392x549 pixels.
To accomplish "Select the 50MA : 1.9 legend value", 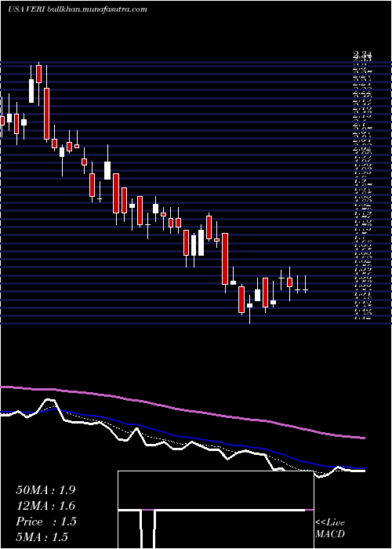I will [x=45, y=490].
